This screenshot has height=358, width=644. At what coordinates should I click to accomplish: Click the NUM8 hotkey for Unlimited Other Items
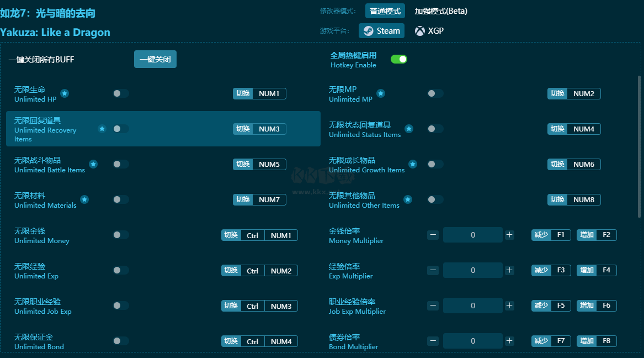574,200
